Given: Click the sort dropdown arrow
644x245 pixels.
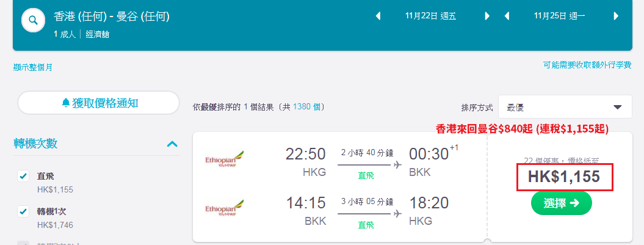Looking at the screenshot, I should (617, 108).
